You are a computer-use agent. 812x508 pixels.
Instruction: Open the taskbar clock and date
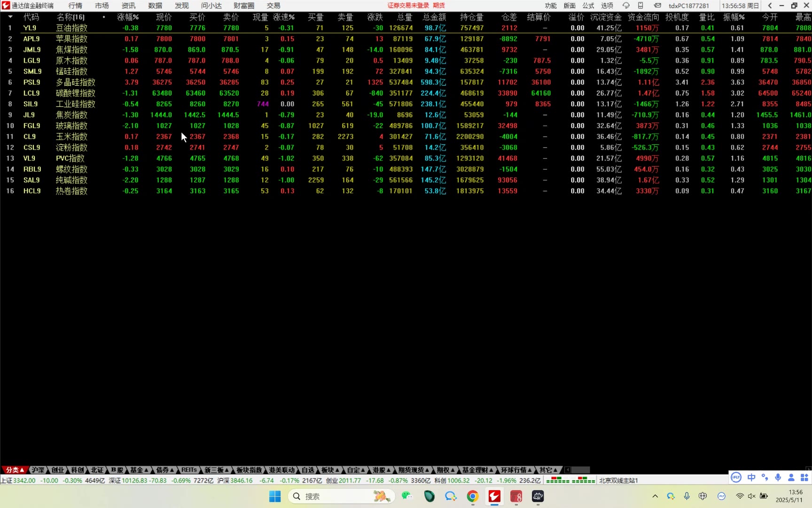pos(789,496)
